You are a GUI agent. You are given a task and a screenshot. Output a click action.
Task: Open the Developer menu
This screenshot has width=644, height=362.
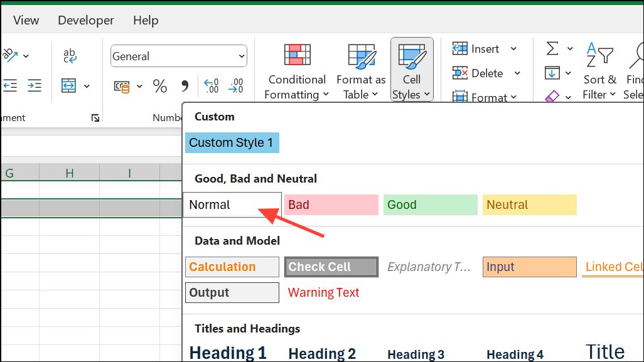click(85, 20)
